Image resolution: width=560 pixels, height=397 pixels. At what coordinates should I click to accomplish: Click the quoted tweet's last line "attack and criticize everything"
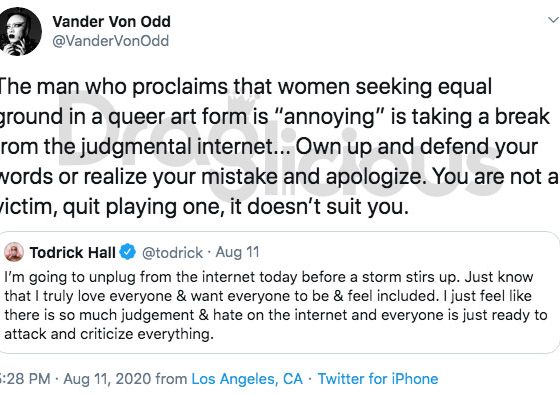[x=109, y=334]
